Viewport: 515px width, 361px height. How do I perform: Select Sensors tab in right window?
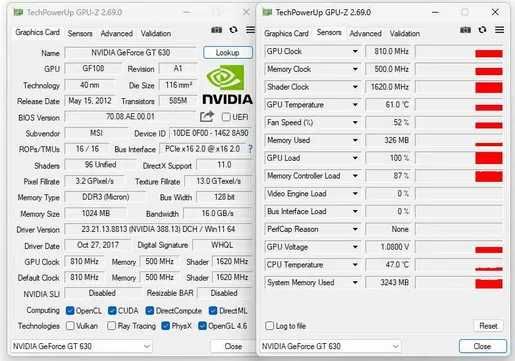point(329,33)
